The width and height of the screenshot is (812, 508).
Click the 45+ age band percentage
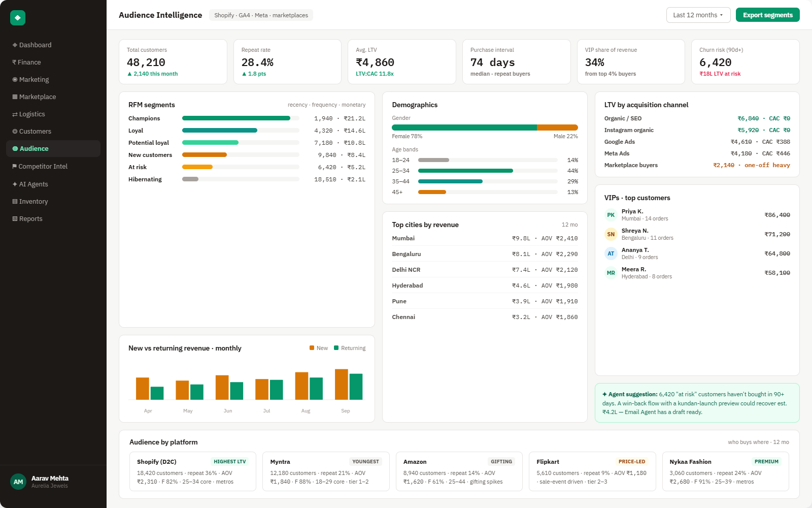click(572, 192)
